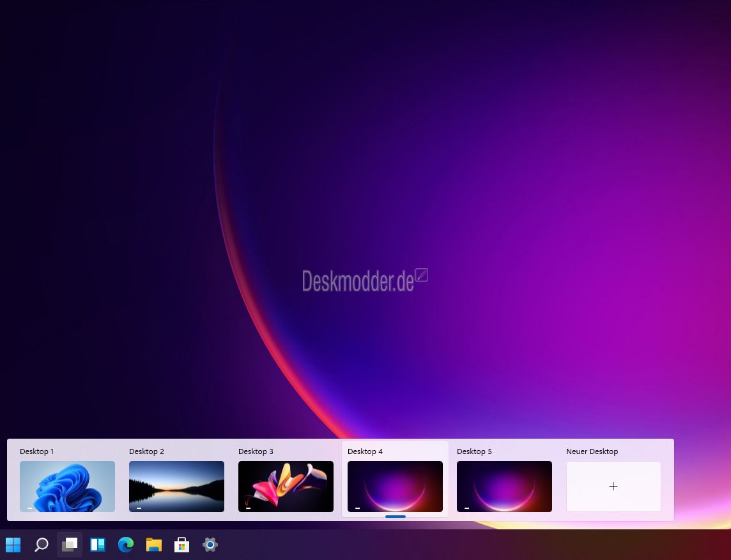The image size is (731, 560).
Task: Click the Task View taskbar icon
Action: click(70, 544)
